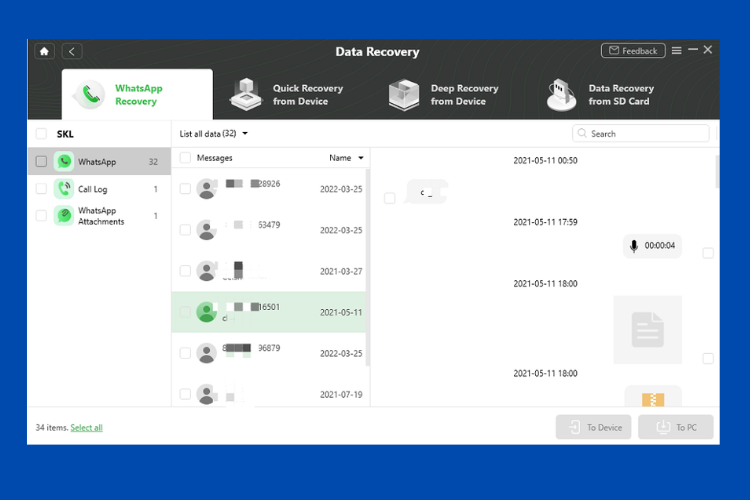Click the WhatsApp Attachments paperclip icon

point(64,215)
